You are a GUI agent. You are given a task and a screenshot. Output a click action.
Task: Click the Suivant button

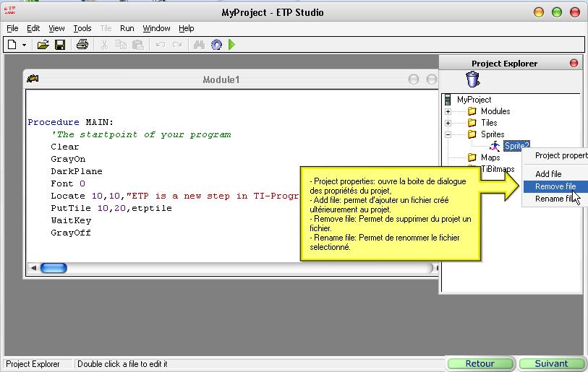coord(551,364)
